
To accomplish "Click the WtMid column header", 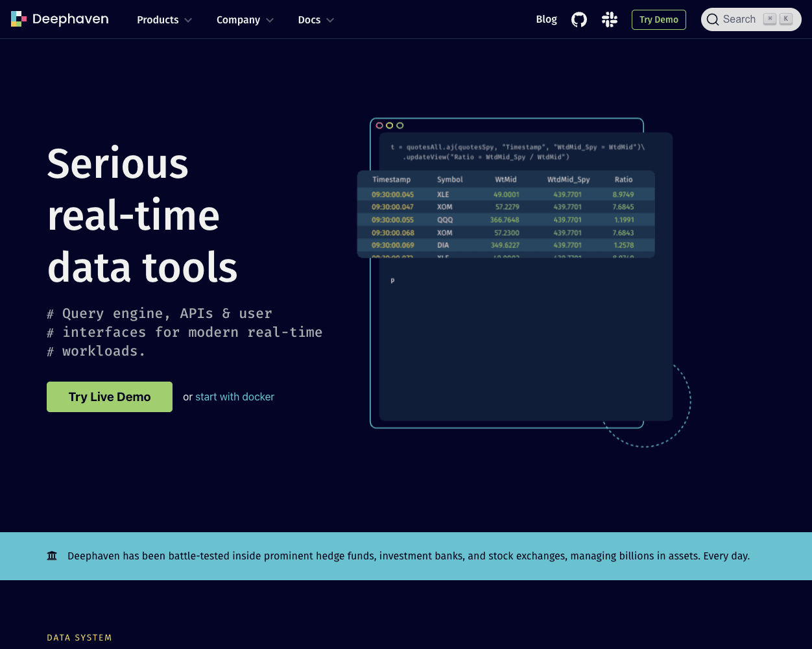I will [x=506, y=180].
